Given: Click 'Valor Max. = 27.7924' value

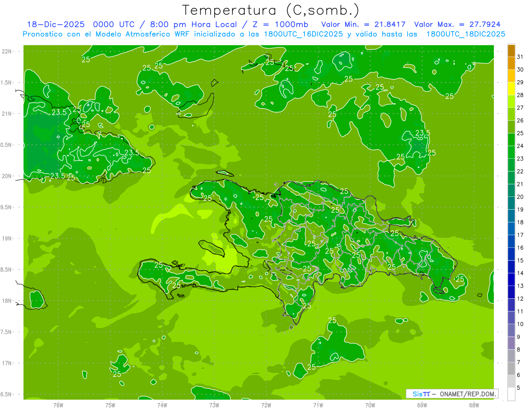Looking at the screenshot, I should 458,24.
